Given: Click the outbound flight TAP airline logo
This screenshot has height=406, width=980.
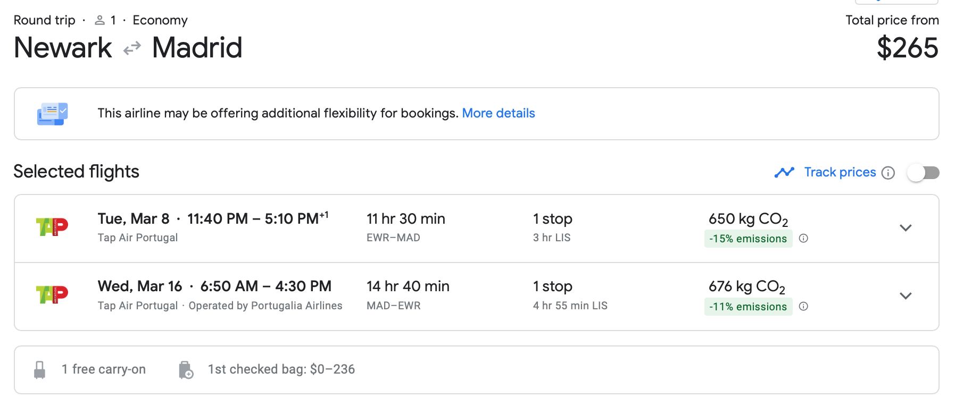Looking at the screenshot, I should pos(52,227).
